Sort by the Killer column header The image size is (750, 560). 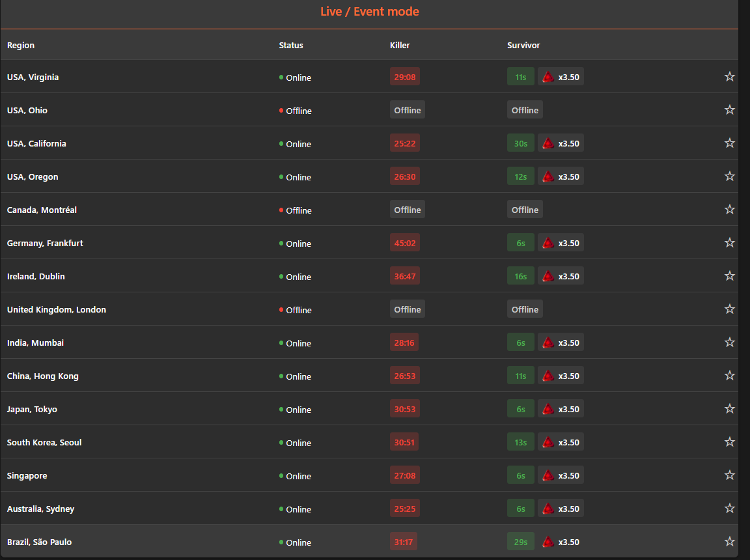tap(400, 45)
